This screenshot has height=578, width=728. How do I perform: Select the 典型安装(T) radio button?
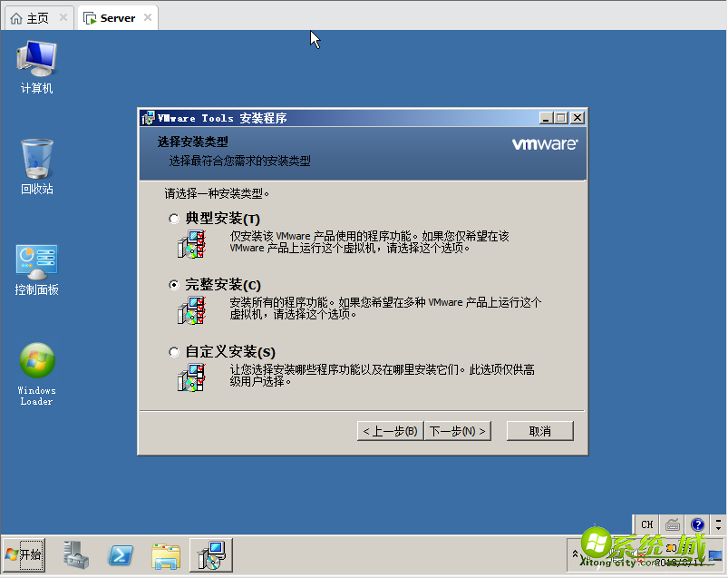(x=173, y=218)
